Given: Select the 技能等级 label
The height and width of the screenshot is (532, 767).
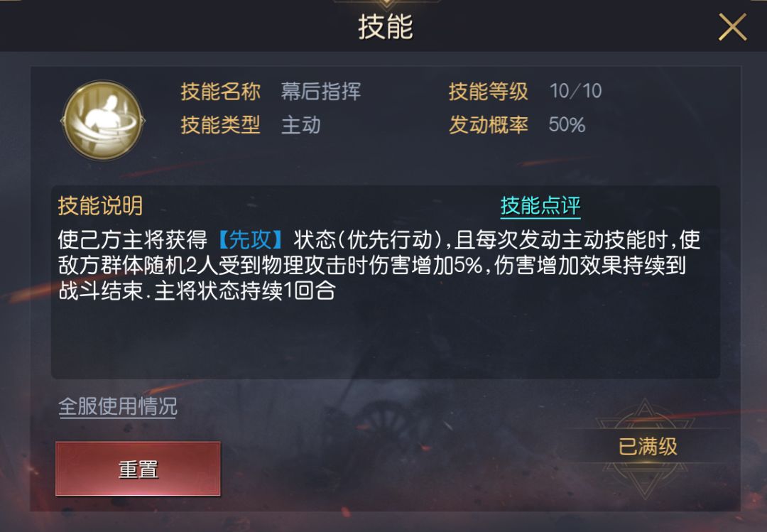Looking at the screenshot, I should point(488,92).
